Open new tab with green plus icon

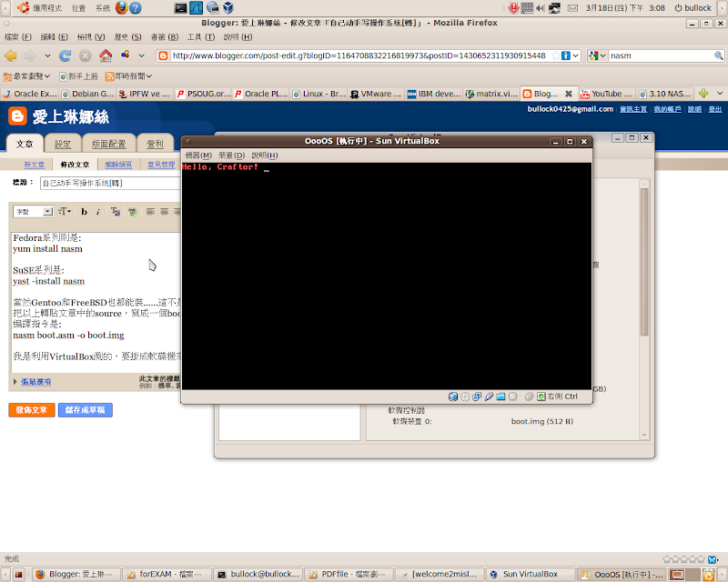click(x=703, y=94)
